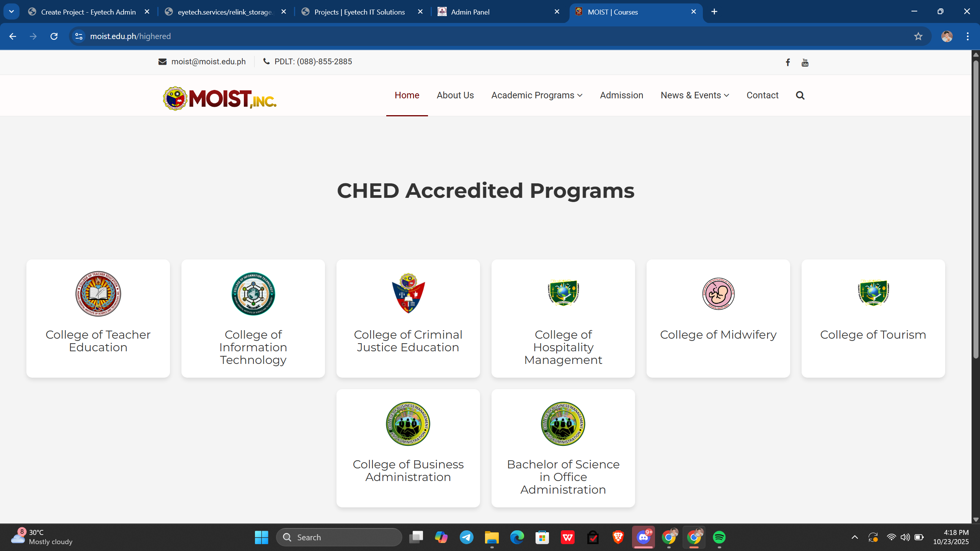Go to the Admission menu item
The width and height of the screenshot is (980, 551).
(x=621, y=95)
